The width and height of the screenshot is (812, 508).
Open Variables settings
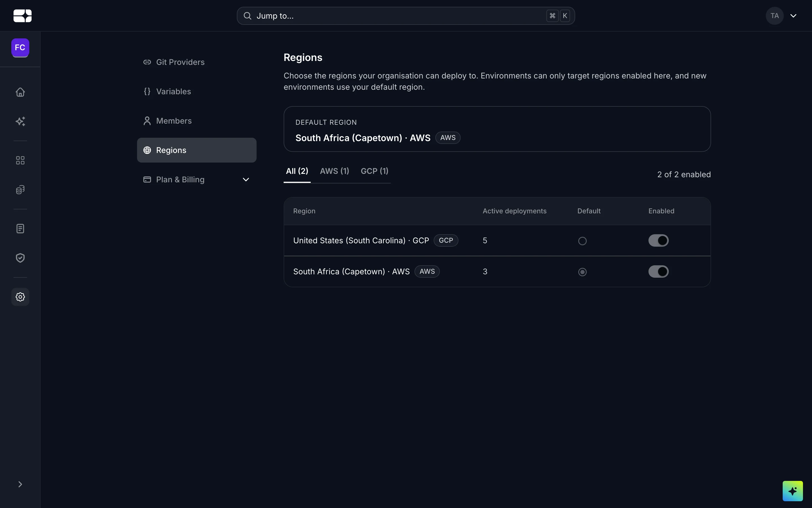(197, 91)
